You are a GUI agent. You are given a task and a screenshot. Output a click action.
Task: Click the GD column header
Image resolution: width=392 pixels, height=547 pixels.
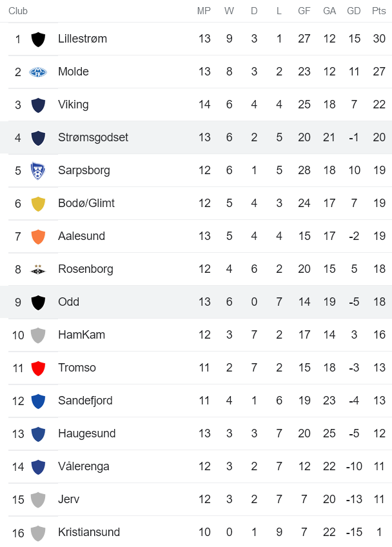[354, 11]
